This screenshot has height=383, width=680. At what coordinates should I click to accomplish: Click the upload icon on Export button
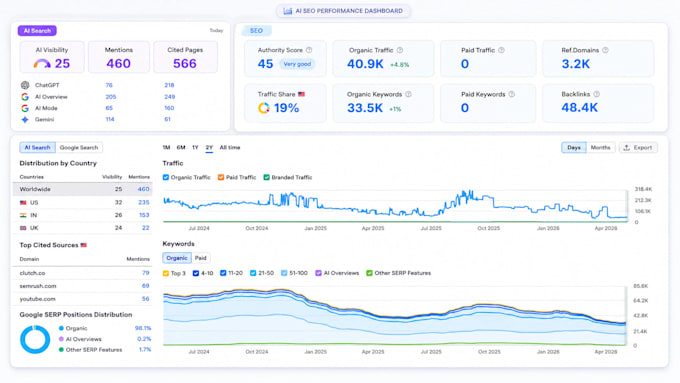pyautogui.click(x=627, y=147)
